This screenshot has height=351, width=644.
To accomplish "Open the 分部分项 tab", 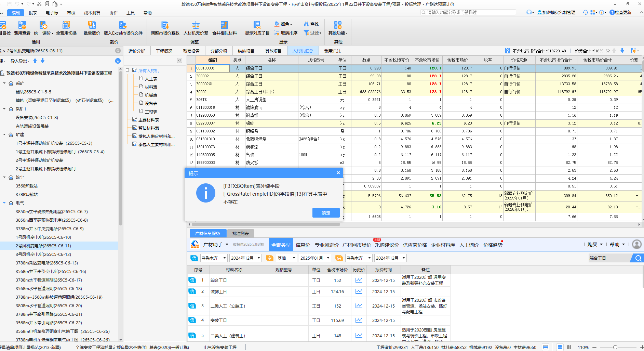I will [219, 51].
